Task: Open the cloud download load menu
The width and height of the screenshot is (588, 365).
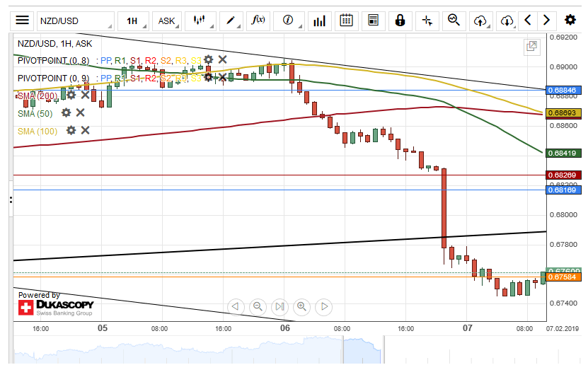Action: point(507,21)
